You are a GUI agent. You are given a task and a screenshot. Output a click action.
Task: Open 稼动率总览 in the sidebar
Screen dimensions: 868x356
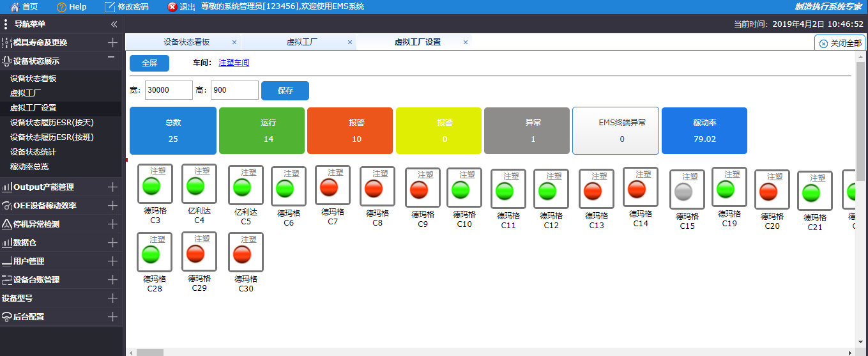point(29,167)
